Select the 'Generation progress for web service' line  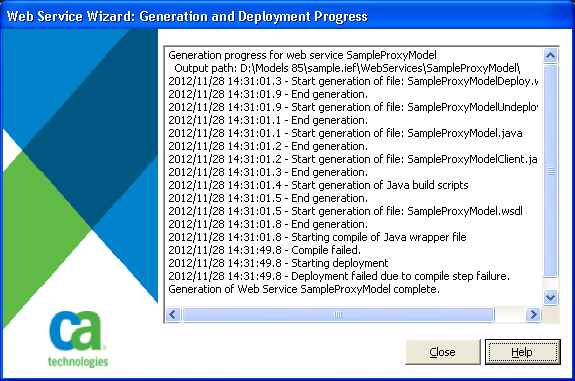click(303, 55)
